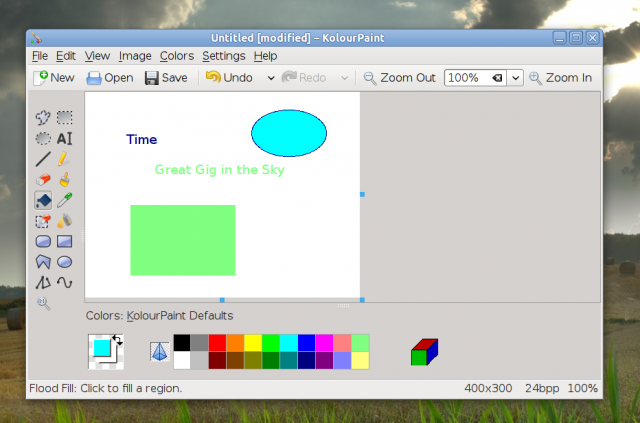Select the elliptical selection tool
Viewport: 640px width, 423px height.
(43, 138)
